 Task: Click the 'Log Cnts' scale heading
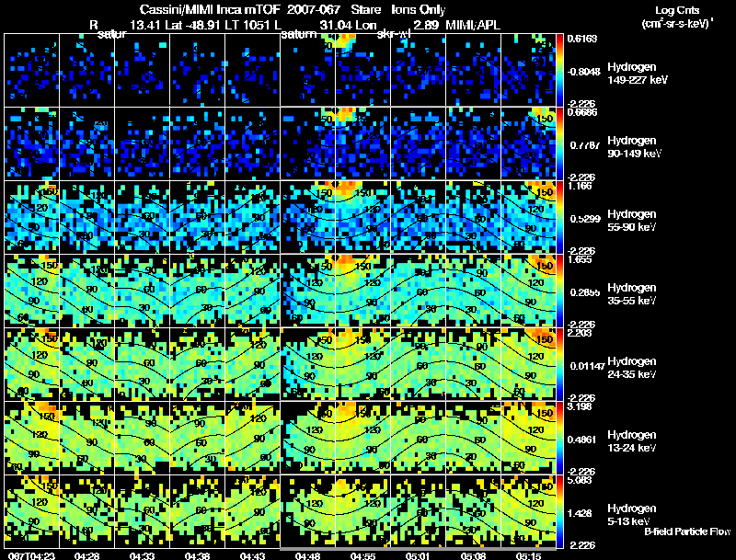677,10
